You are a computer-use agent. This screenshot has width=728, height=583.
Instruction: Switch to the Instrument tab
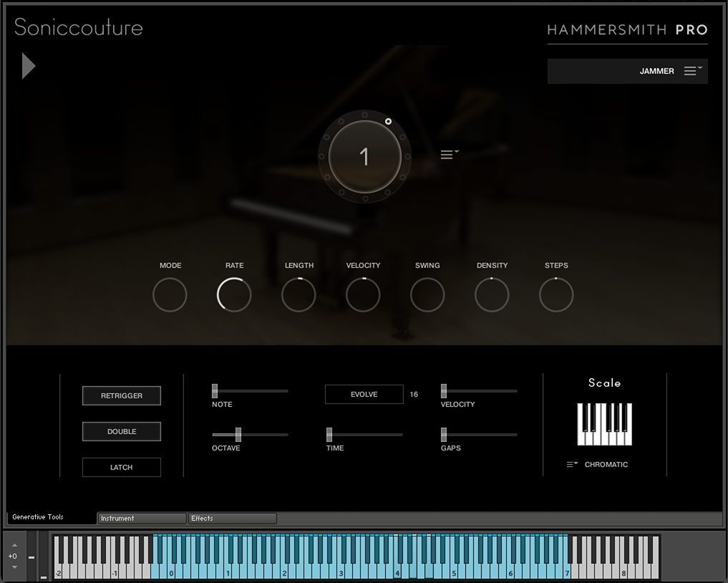(142, 519)
